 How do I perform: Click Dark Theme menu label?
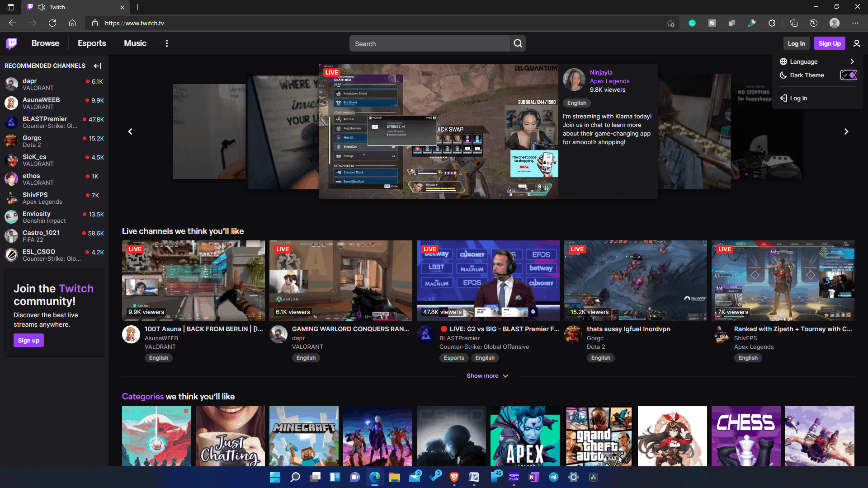pos(807,75)
